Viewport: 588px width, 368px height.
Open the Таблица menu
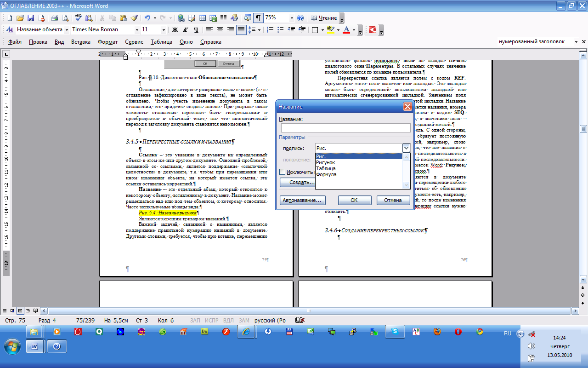(161, 42)
